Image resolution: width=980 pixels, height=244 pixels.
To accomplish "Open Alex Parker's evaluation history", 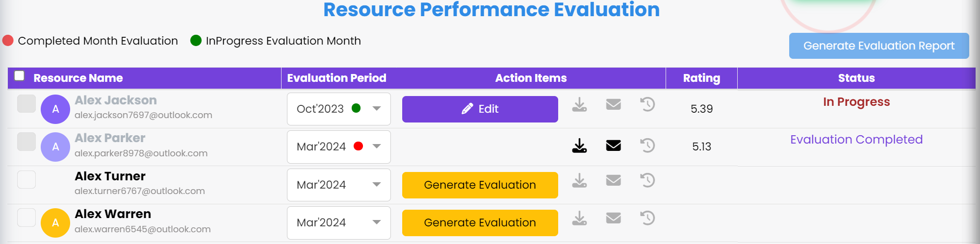I will 647,146.
